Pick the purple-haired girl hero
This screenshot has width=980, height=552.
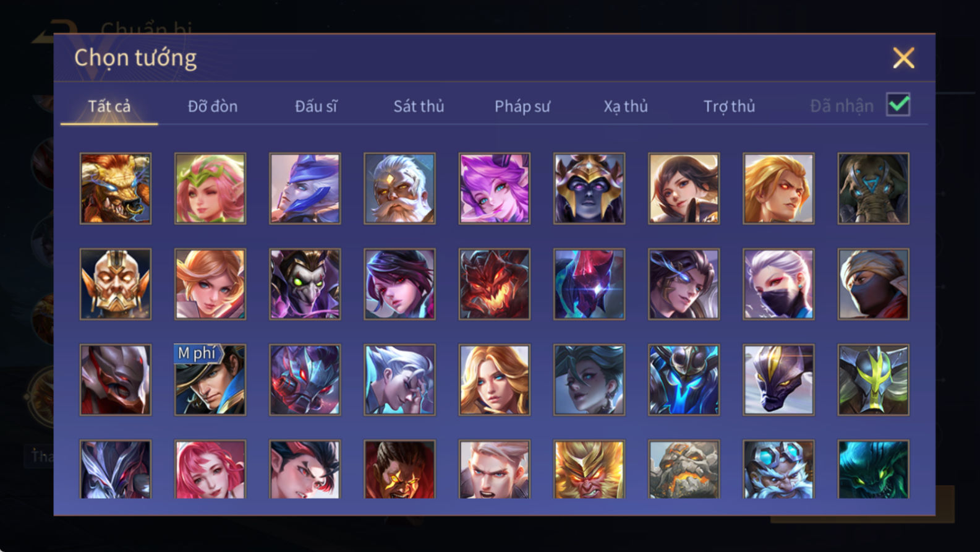tap(494, 189)
